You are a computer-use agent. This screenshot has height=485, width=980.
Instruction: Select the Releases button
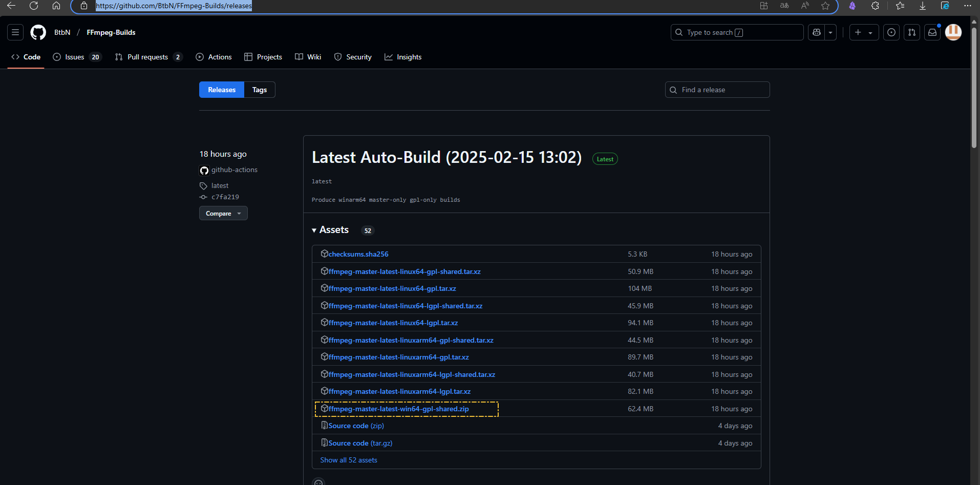pos(222,90)
